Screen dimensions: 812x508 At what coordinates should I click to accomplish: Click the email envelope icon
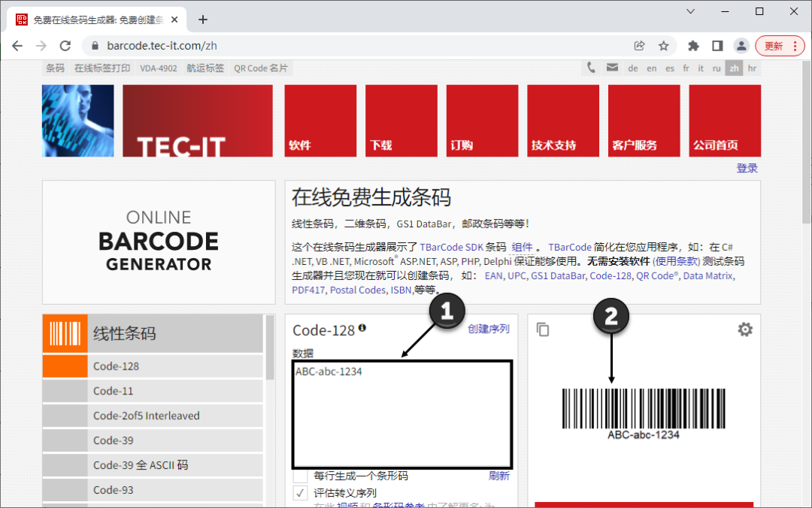click(x=612, y=68)
